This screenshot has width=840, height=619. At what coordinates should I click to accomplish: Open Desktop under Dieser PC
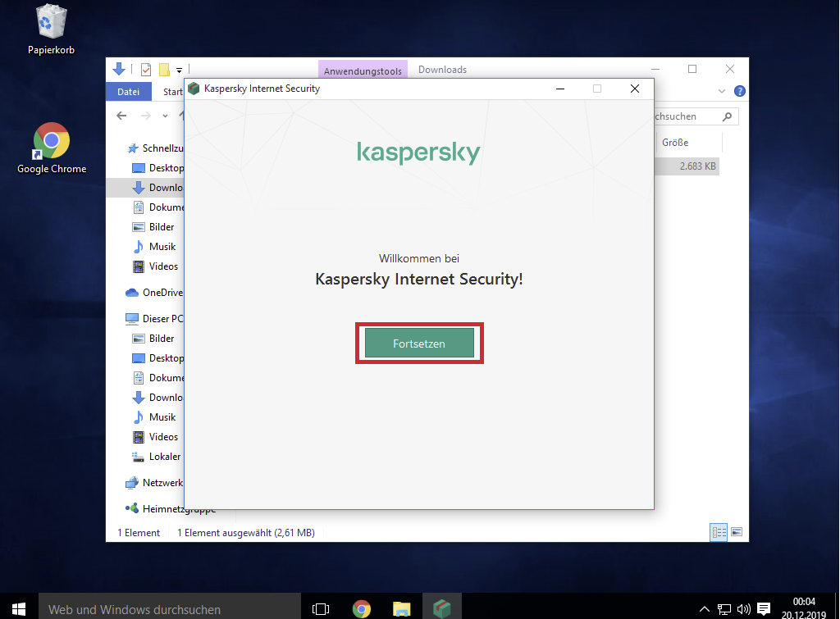pyautogui.click(x=158, y=358)
